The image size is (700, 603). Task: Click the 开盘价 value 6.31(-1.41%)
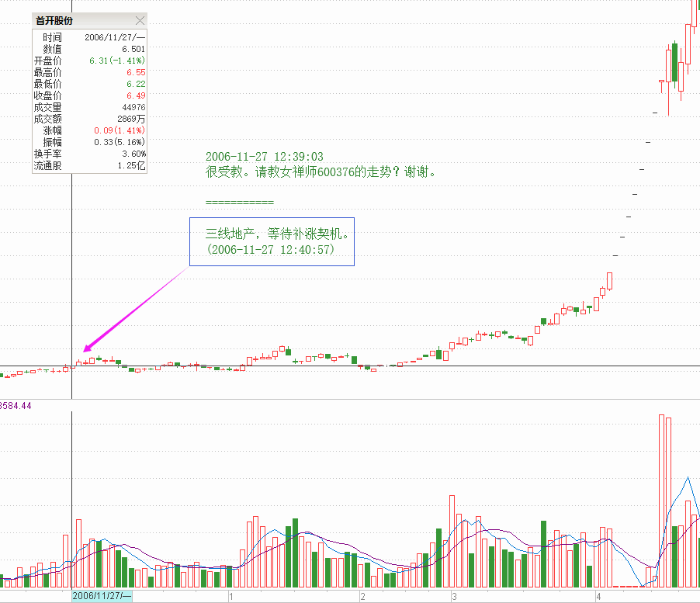coord(117,61)
